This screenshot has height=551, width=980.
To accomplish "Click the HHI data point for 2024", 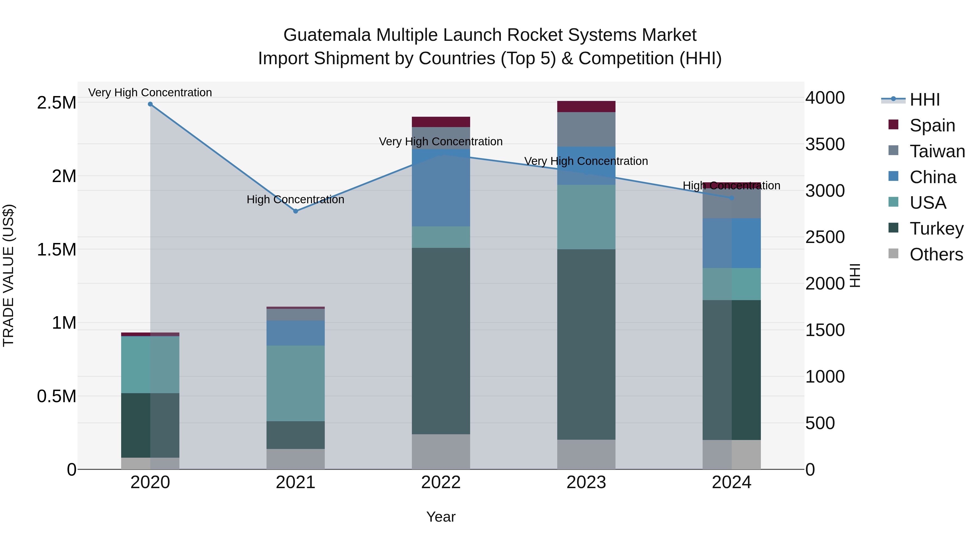I will (x=731, y=198).
